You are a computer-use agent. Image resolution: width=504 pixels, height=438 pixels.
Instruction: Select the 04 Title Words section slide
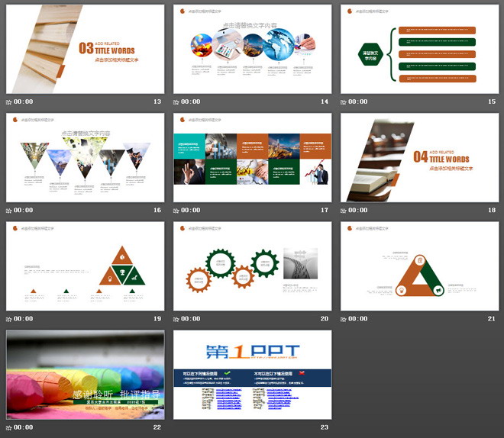[x=419, y=158]
